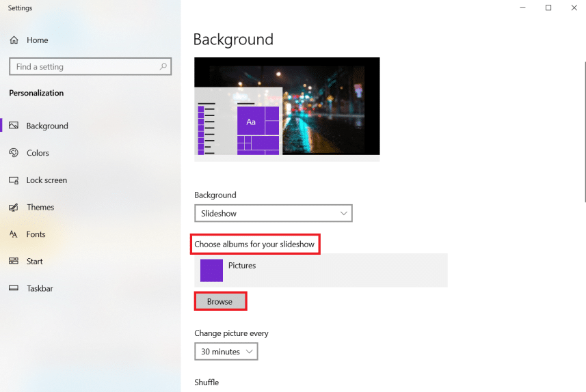Image resolution: width=586 pixels, height=392 pixels.
Task: Click the Fonts icon in sidebar
Action: coord(14,234)
